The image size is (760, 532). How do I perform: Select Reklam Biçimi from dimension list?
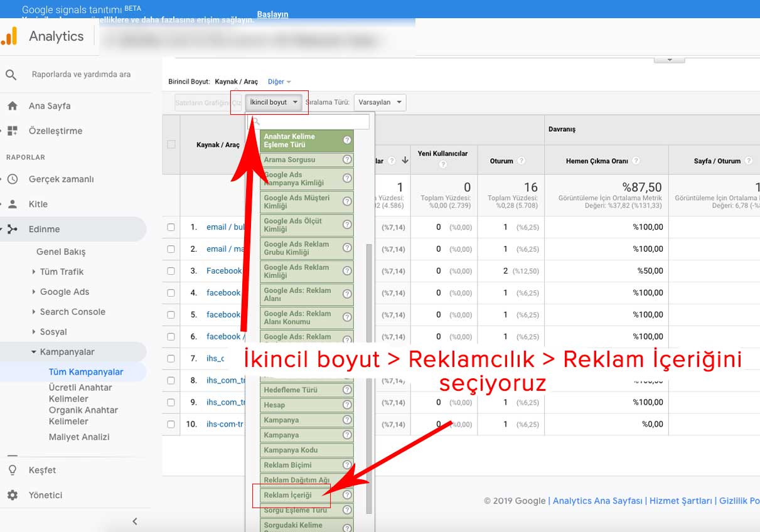click(307, 465)
